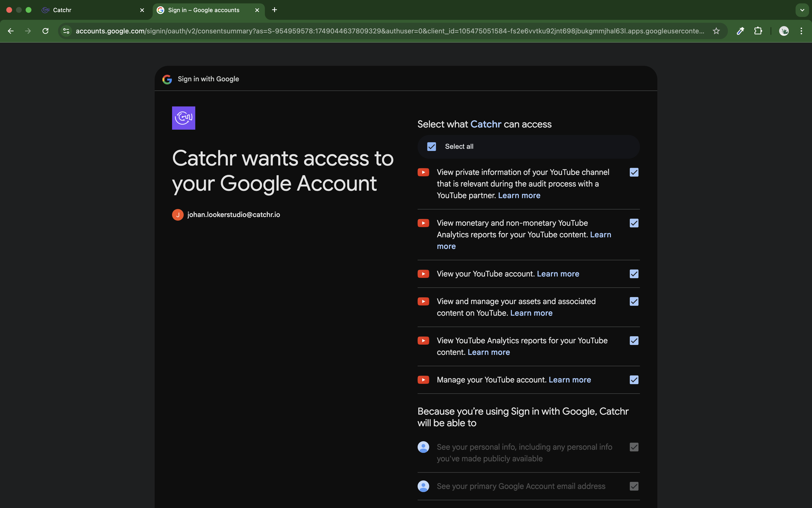Click the browser back arrow

[11, 31]
